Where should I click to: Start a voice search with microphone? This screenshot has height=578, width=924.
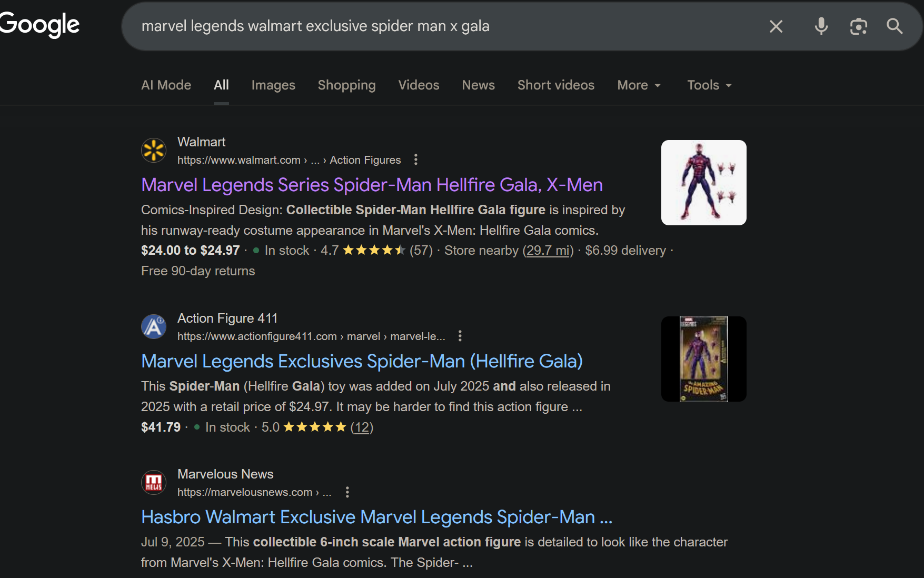821,26
